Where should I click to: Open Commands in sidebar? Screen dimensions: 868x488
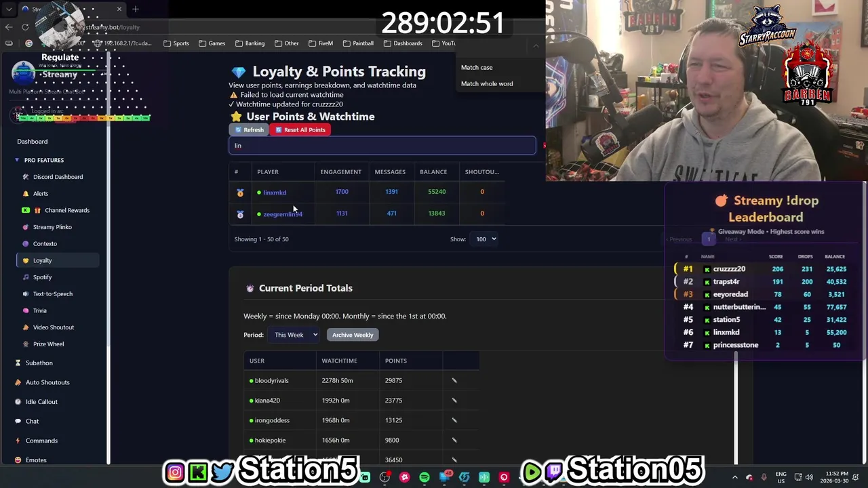point(41,441)
